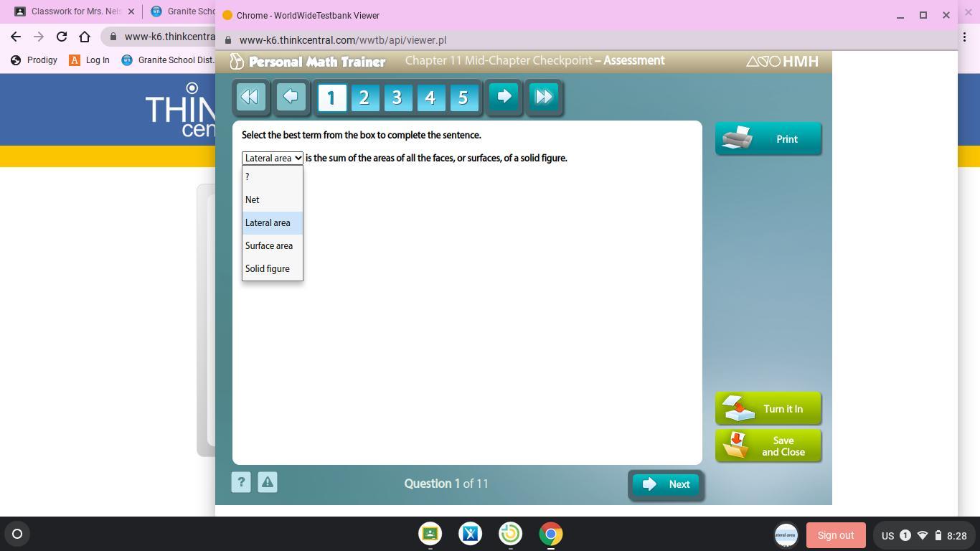The image size is (980, 551).
Task: Open the user avatar in system tray
Action: (786, 534)
